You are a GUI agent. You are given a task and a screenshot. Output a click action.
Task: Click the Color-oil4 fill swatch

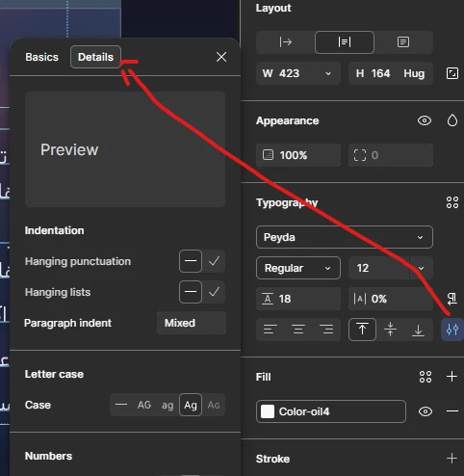pos(268,411)
